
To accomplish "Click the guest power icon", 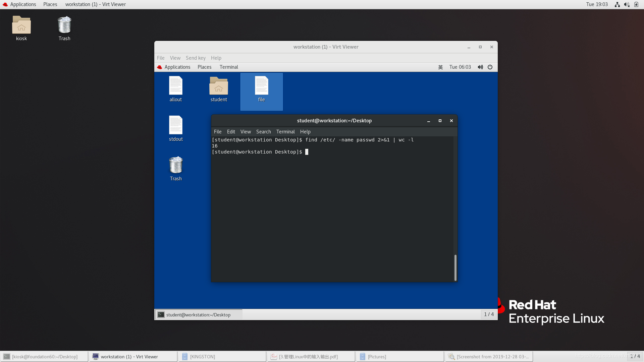I will click(490, 67).
